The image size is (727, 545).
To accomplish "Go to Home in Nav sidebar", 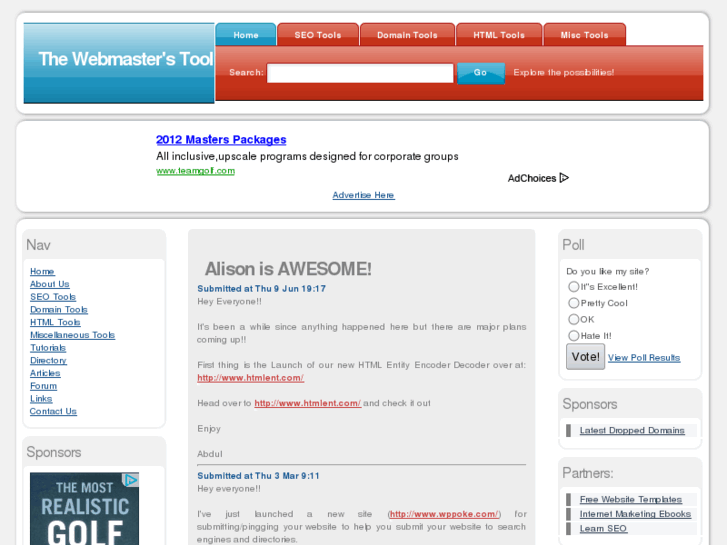I will click(x=42, y=271).
